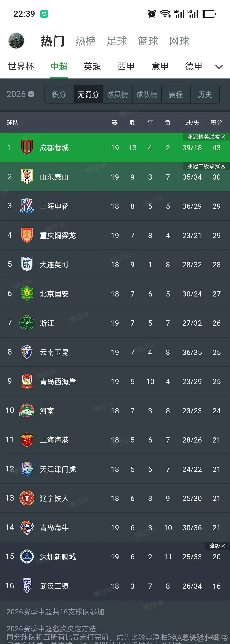Expand the league list chevron
Viewport: 230px width, 644px height.
pyautogui.click(x=219, y=67)
